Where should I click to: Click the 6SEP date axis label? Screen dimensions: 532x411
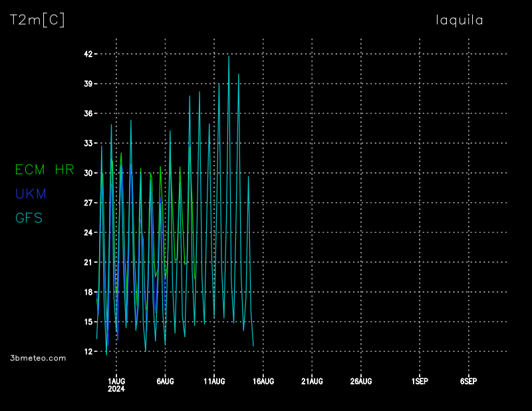click(468, 381)
